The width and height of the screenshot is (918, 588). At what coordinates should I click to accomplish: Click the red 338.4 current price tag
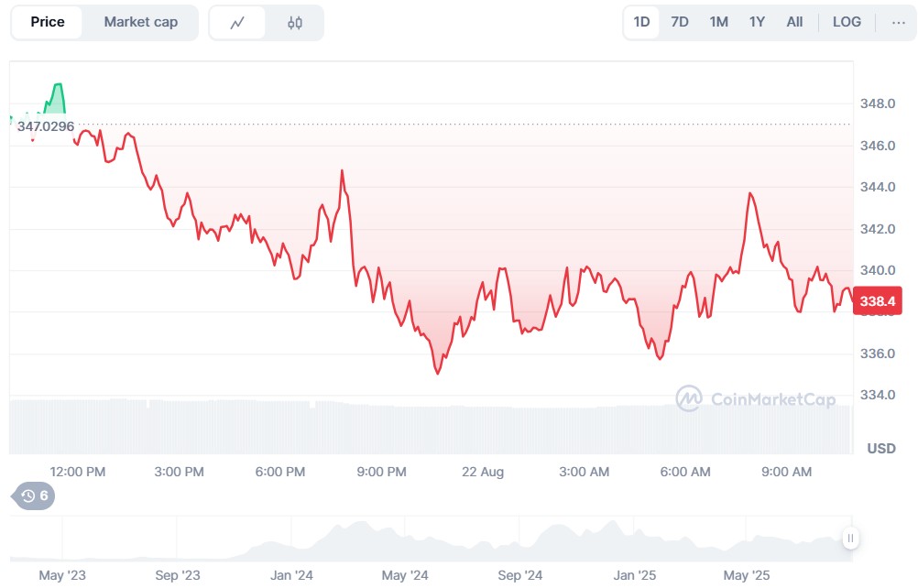click(x=877, y=300)
